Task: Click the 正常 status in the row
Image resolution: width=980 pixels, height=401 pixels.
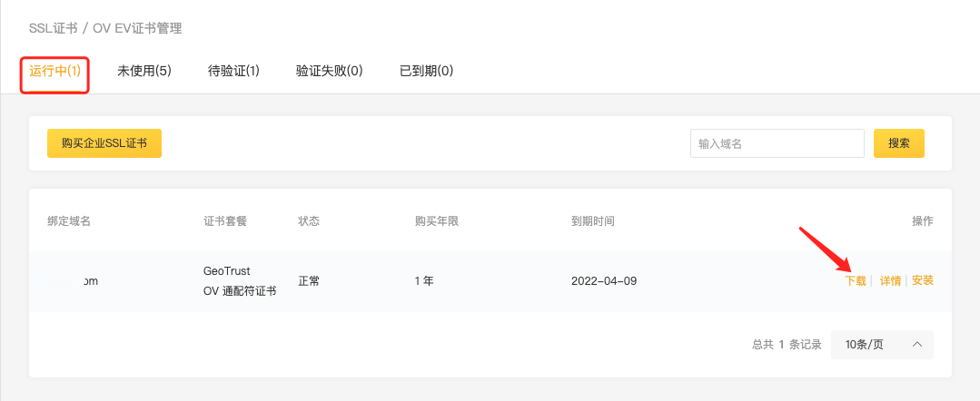Action: (x=309, y=281)
